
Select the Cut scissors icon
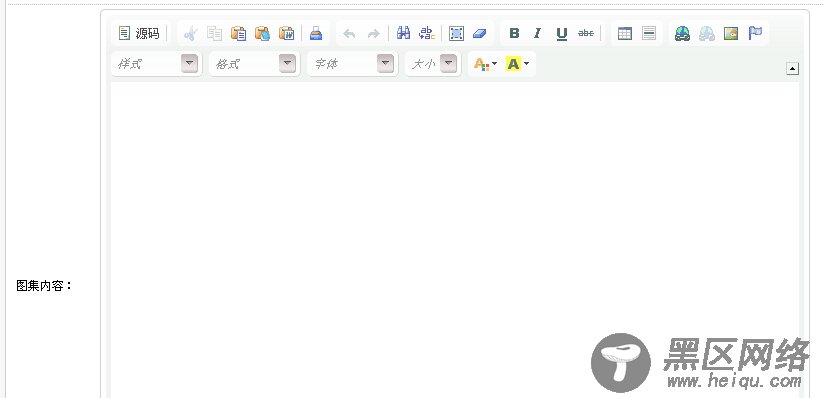click(191, 34)
